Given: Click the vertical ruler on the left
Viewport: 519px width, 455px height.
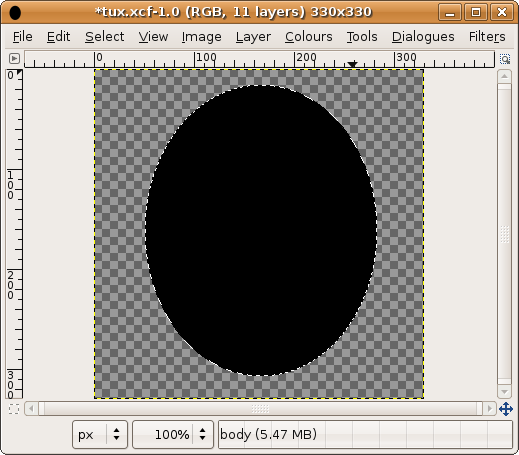Looking at the screenshot, I should pyautogui.click(x=14, y=234).
